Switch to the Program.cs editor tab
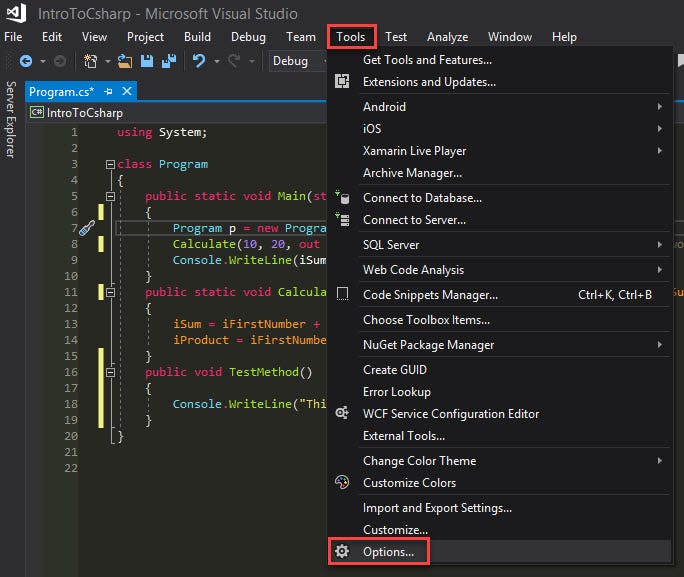This screenshot has width=684, height=577. [x=62, y=92]
